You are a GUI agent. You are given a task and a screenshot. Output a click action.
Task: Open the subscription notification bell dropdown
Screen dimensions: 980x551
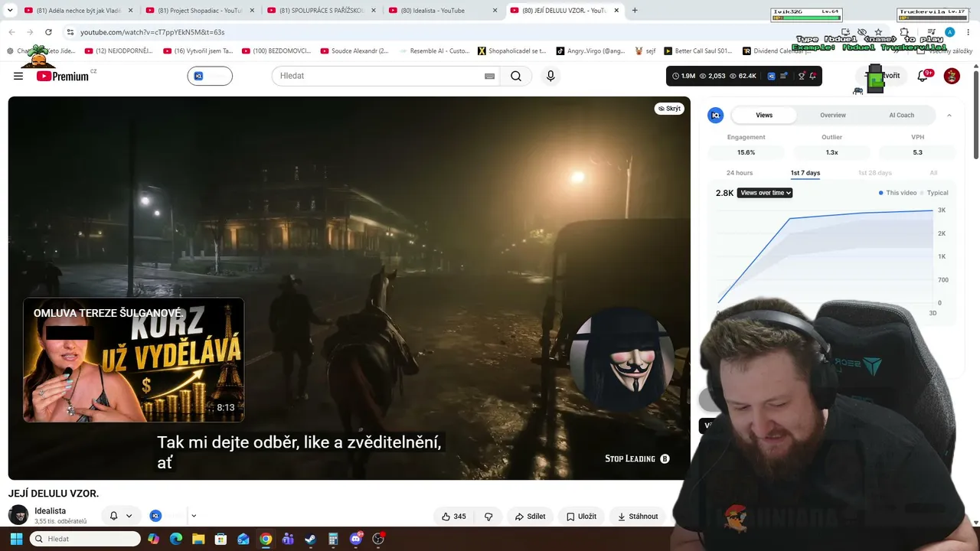coord(121,516)
